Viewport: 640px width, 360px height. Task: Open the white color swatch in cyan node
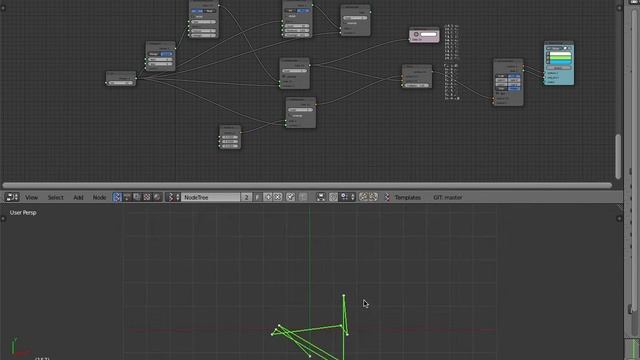point(560,54)
